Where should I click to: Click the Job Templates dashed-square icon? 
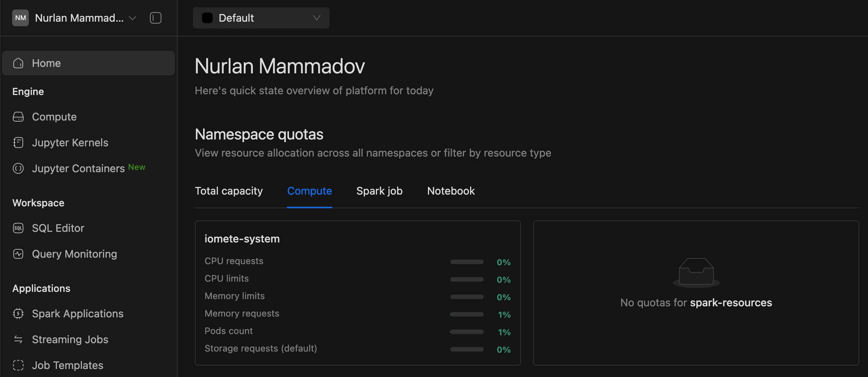point(18,365)
